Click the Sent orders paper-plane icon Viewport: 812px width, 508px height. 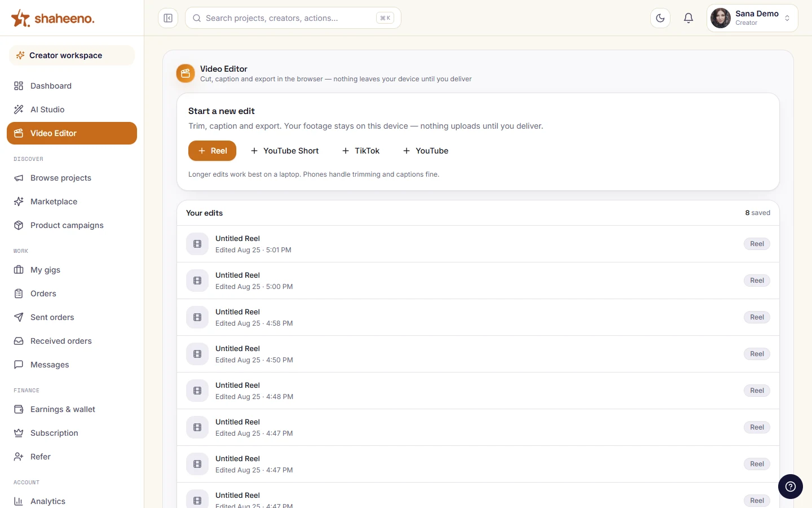click(19, 317)
